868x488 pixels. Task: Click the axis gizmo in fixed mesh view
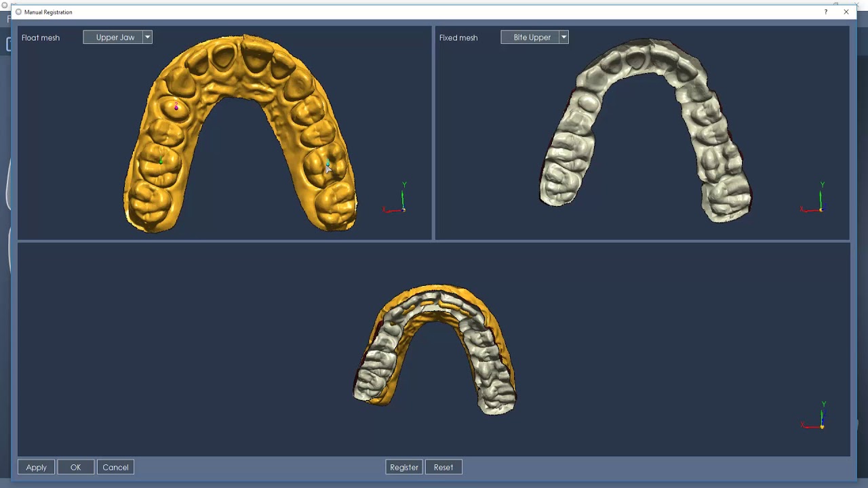pyautogui.click(x=814, y=199)
